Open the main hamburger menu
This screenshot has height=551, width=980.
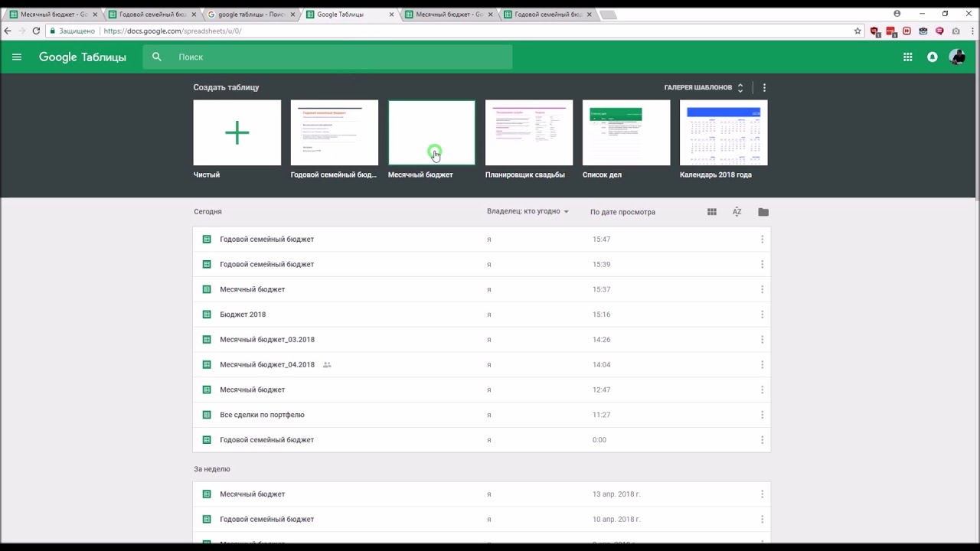(17, 57)
